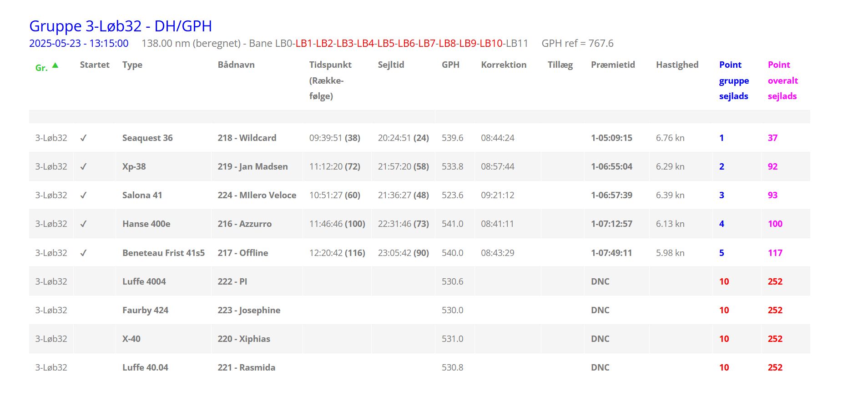The width and height of the screenshot is (868, 411).
Task: Sort the table by the Gr. column header
Action: [41, 68]
